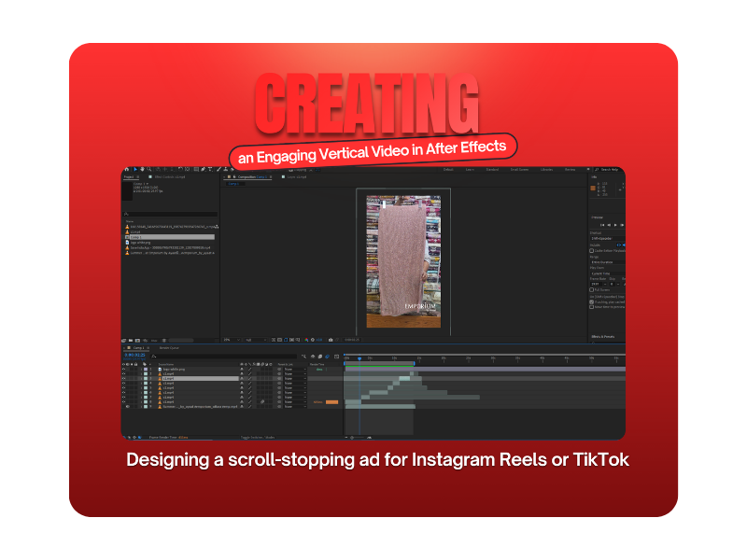Hide the logo white png layer eye

pos(124,369)
